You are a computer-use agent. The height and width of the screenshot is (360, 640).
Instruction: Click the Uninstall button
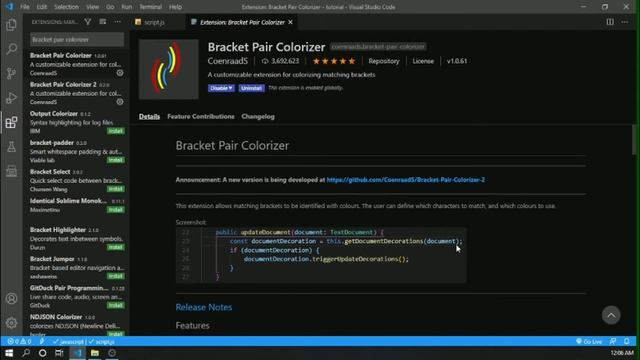(x=251, y=88)
